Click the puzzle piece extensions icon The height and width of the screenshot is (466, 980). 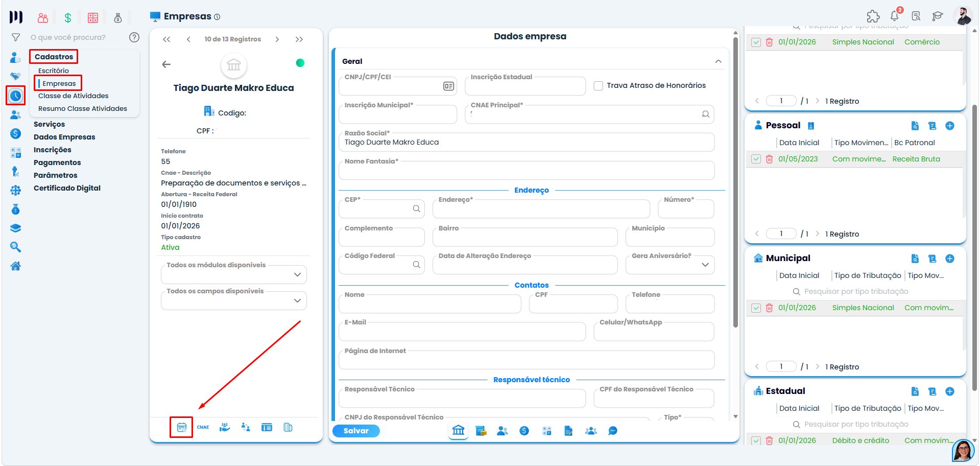pos(873,16)
